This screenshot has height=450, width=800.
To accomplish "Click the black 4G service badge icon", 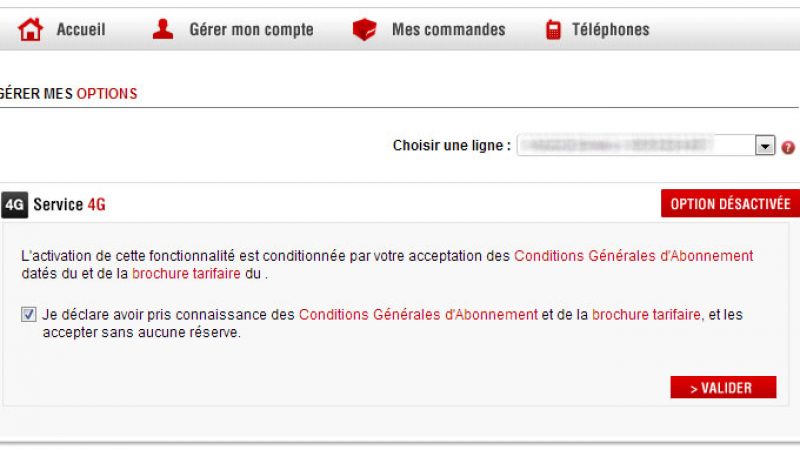I will (x=14, y=205).
